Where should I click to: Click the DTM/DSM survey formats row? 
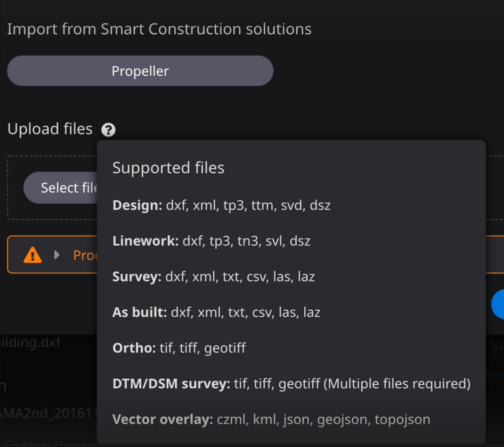tap(291, 384)
